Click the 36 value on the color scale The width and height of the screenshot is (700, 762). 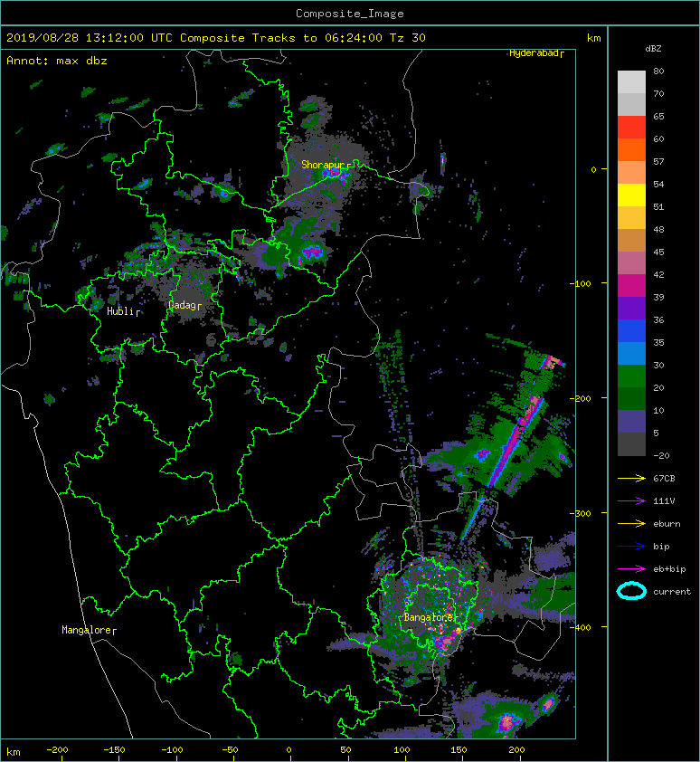tap(658, 319)
